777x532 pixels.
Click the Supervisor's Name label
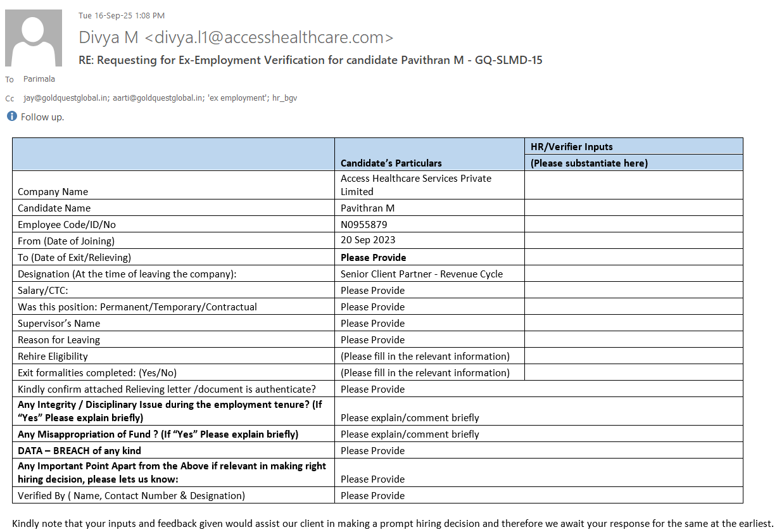point(59,323)
